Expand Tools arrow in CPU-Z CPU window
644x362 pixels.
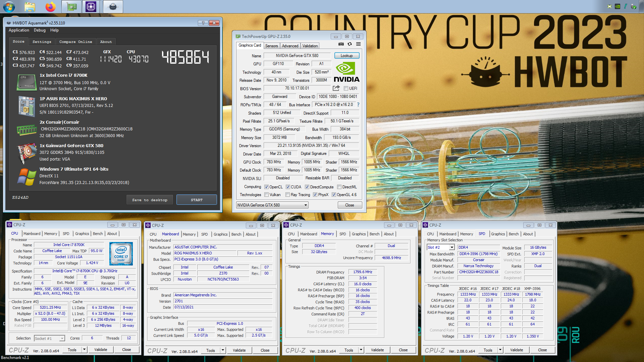(85, 350)
